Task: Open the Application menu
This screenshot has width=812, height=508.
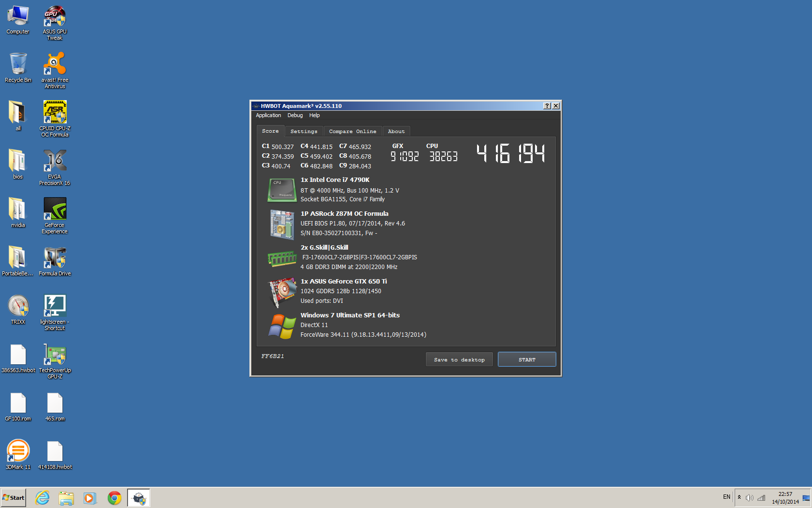Action: (268, 115)
